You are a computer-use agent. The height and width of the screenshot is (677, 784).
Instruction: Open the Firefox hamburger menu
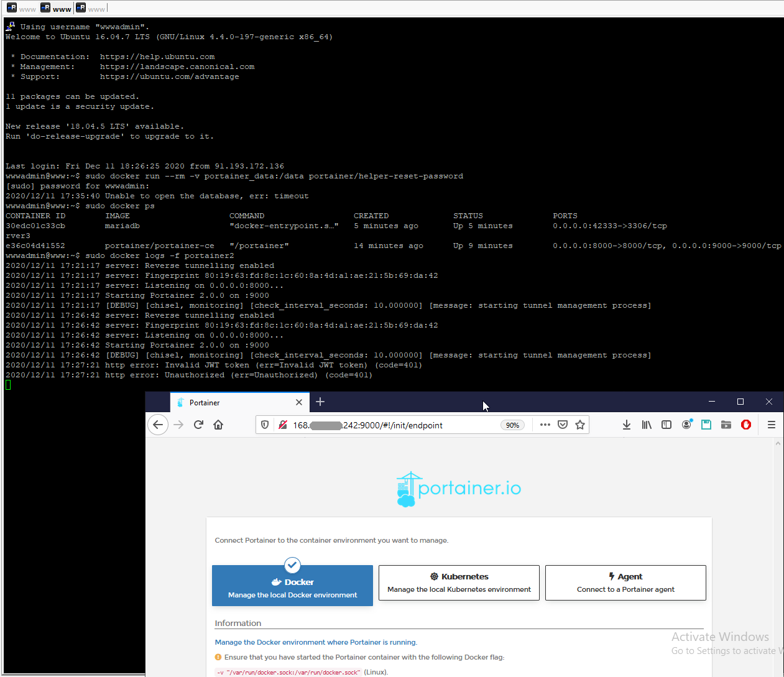pyautogui.click(x=772, y=425)
